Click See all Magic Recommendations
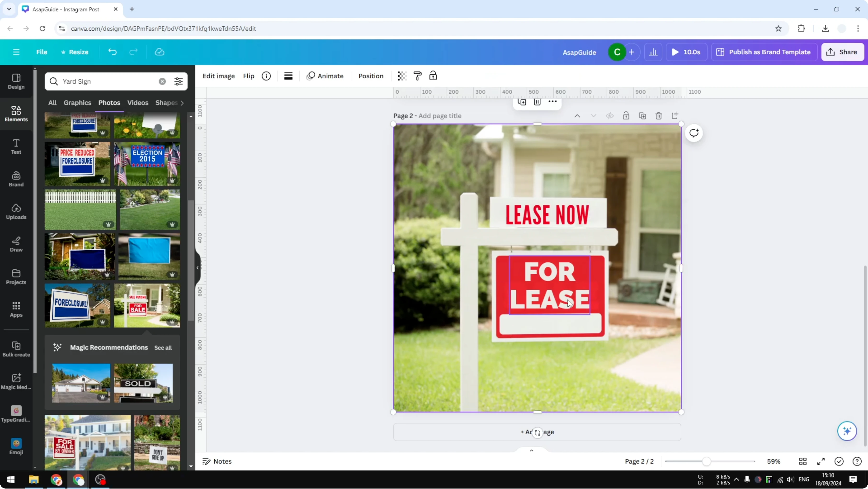Screen dimensions: 868x489 [x=163, y=348]
